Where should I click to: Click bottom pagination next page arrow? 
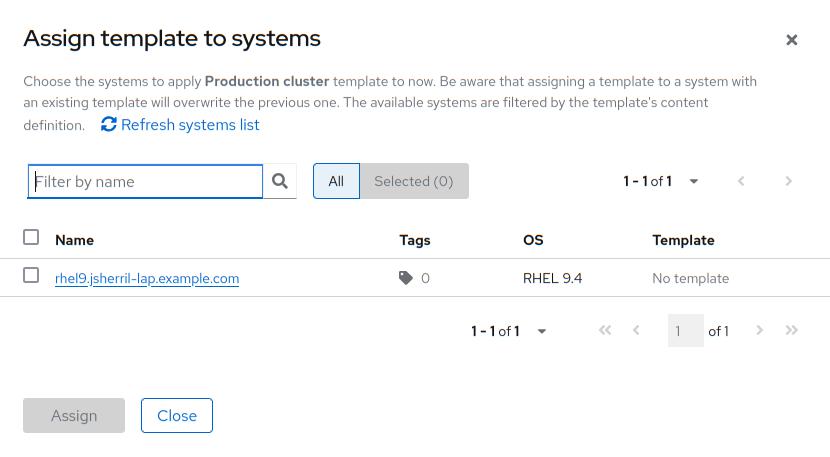point(760,331)
